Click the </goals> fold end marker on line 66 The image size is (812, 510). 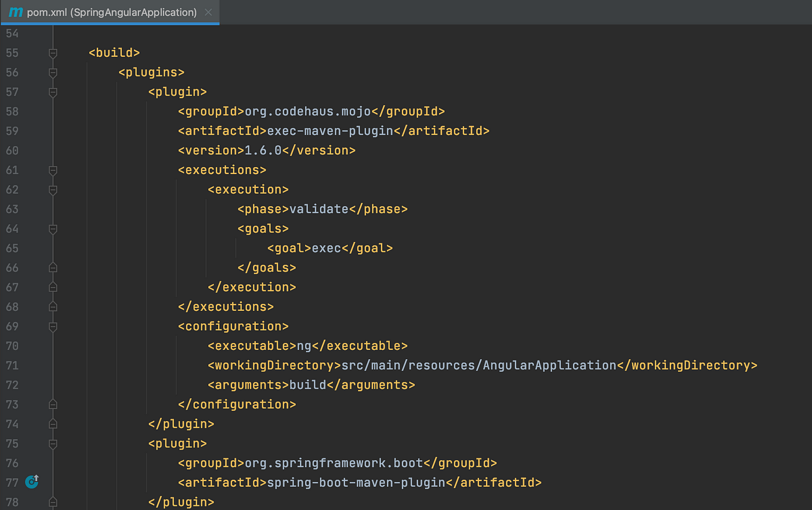(53, 267)
